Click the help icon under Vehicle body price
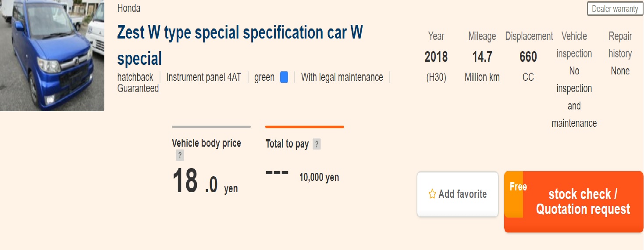 180,155
